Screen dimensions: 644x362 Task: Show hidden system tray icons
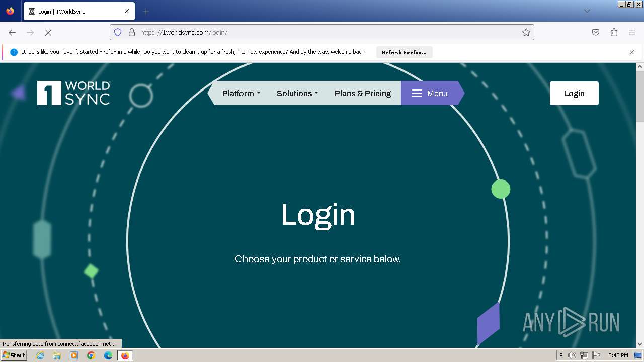coord(561,355)
